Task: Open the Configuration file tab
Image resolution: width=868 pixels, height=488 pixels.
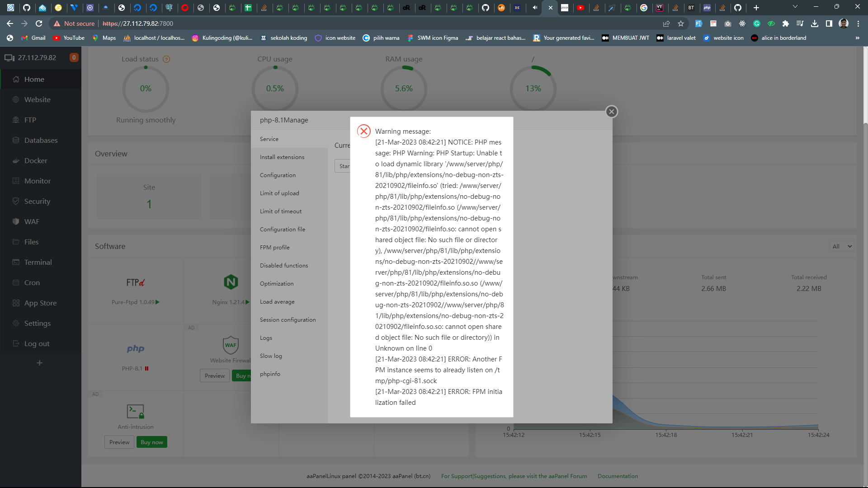Action: coord(282,229)
